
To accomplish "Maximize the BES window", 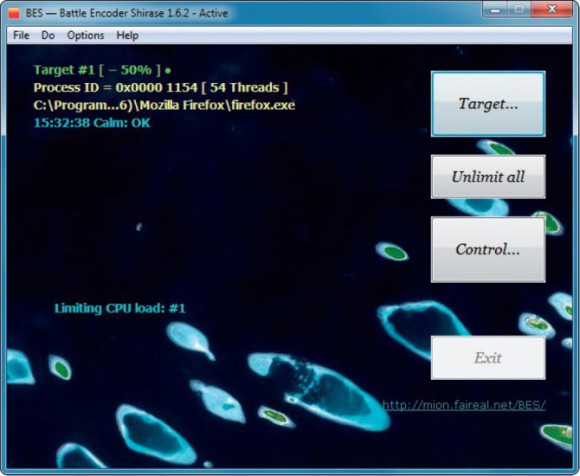I will pyautogui.click(x=519, y=9).
